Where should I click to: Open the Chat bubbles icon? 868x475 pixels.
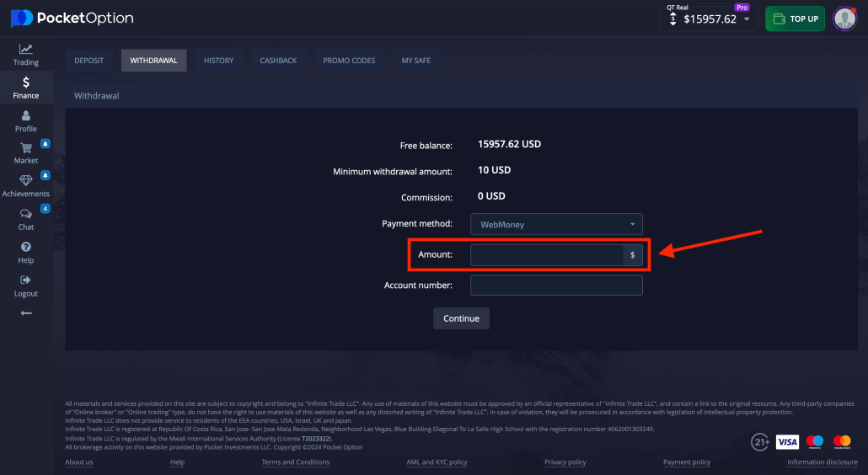coord(25,214)
